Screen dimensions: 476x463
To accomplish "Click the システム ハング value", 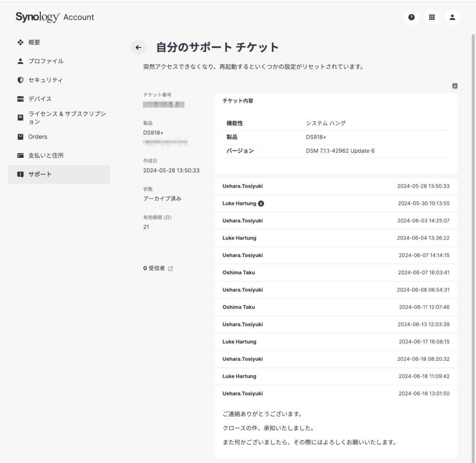I will [326, 124].
